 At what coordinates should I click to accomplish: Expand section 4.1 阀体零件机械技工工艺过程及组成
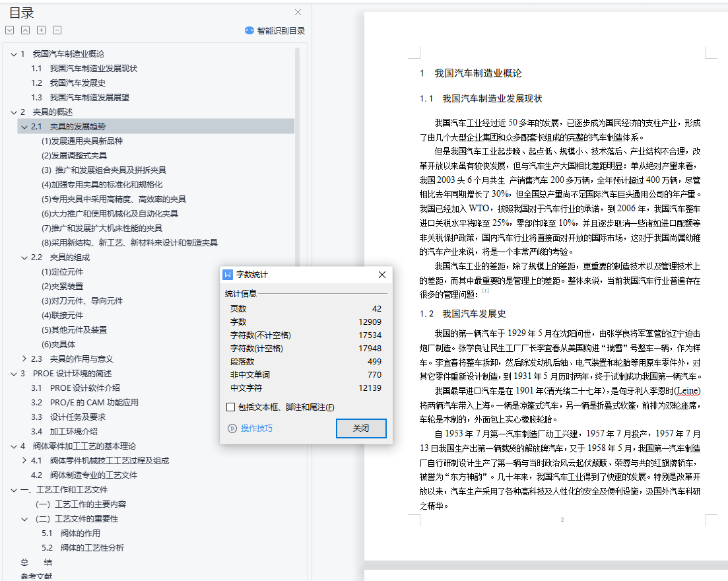[x=24, y=461]
